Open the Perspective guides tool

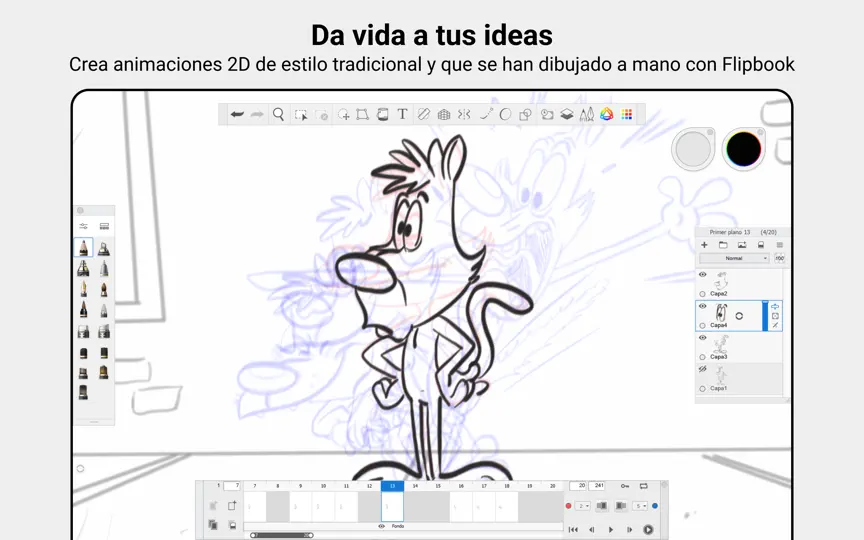(x=444, y=115)
